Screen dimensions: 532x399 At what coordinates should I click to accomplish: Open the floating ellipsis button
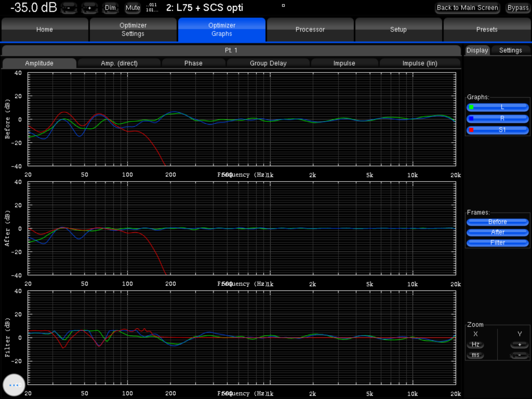coord(14,385)
